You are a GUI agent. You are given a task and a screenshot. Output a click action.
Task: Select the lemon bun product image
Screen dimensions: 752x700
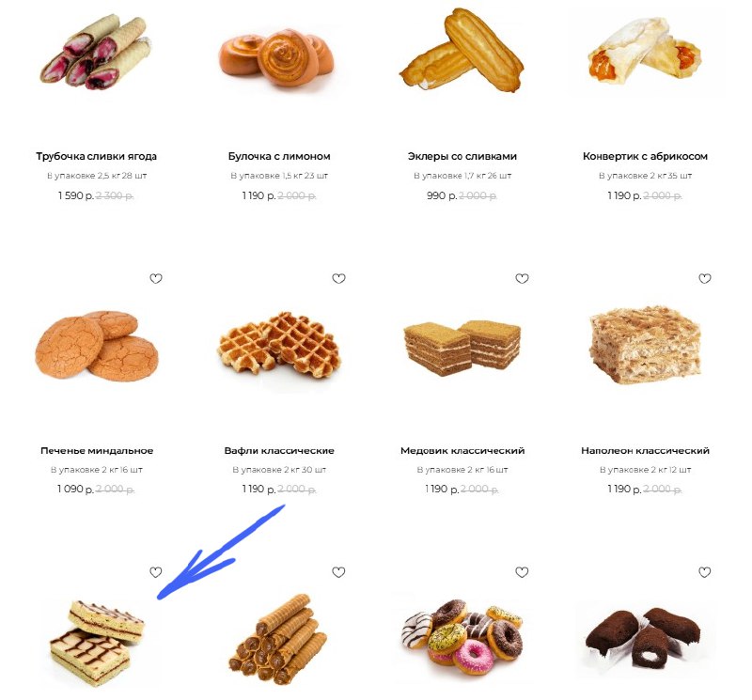[276, 57]
